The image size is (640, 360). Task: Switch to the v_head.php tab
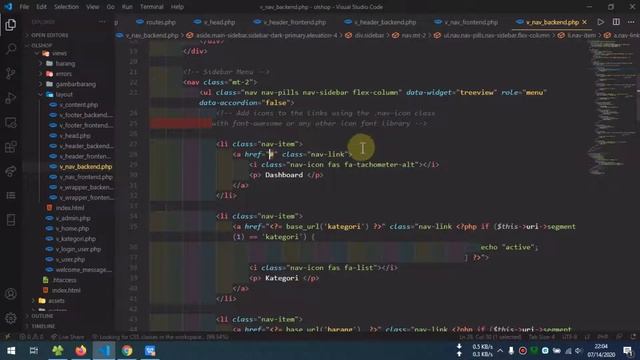pos(215,22)
